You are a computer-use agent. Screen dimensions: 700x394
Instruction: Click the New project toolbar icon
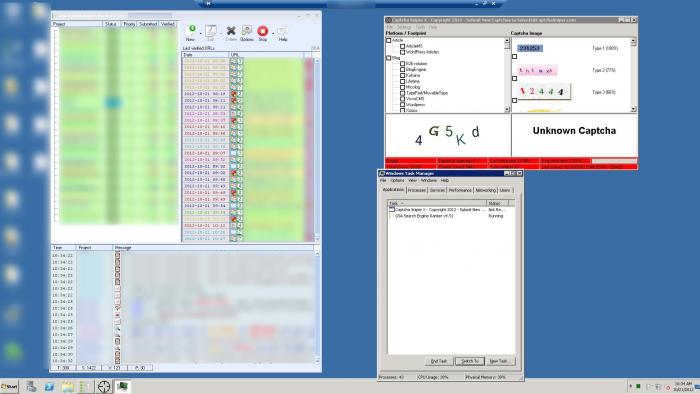[191, 32]
